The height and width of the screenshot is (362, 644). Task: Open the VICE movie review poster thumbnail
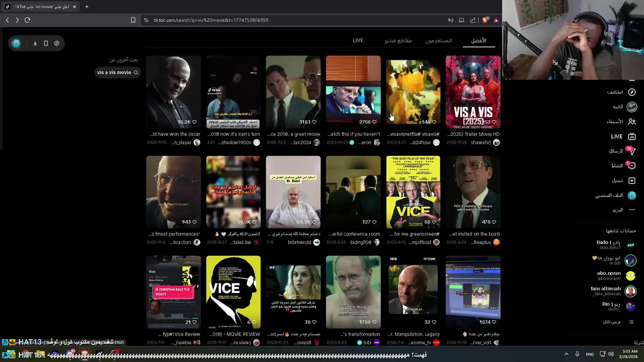click(233, 292)
